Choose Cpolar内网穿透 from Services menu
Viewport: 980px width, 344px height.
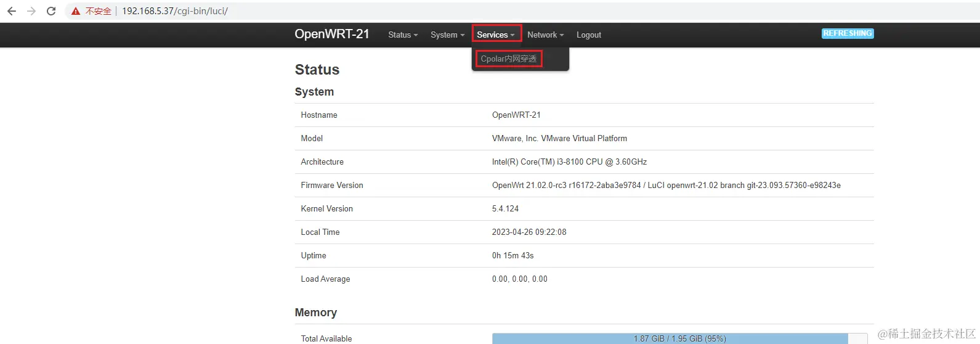[509, 59]
